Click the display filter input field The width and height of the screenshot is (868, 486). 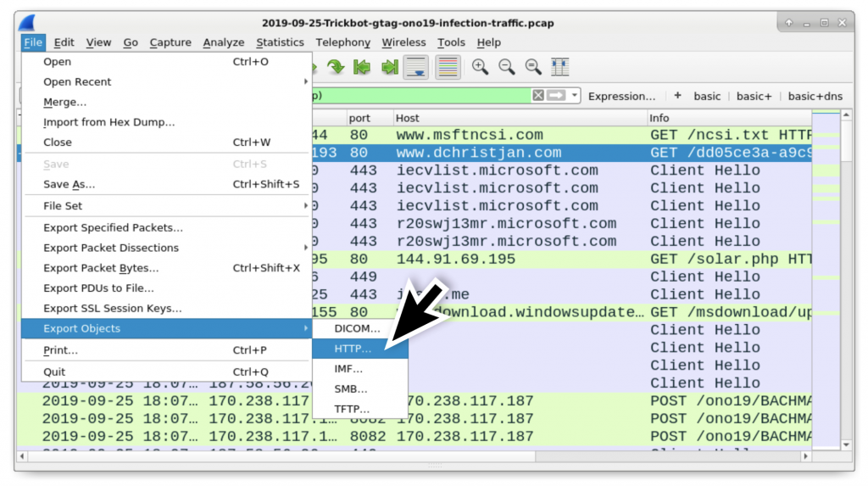(x=420, y=95)
